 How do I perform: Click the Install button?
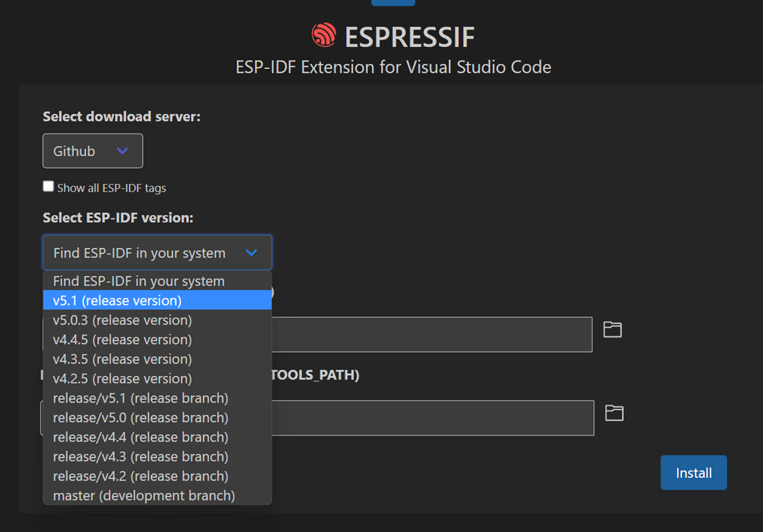[x=694, y=473]
